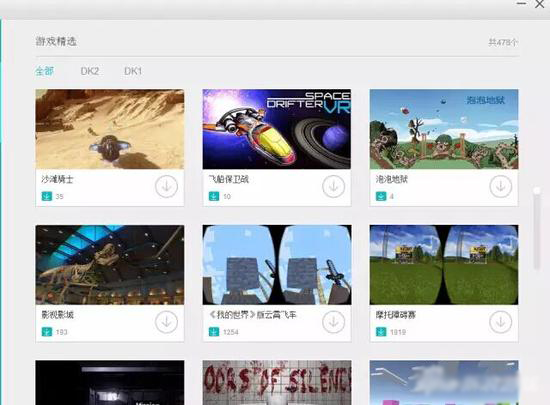Click the teal download count icon under 摩托障碍赛
The width and height of the screenshot is (550, 405).
(x=381, y=331)
